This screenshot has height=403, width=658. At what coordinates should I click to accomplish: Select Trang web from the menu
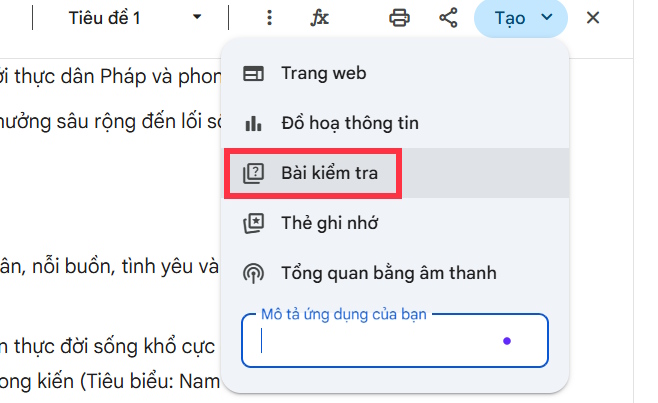coord(323,73)
